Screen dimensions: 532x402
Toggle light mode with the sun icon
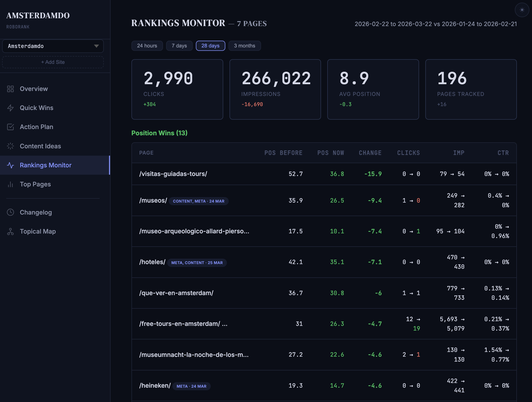click(522, 10)
